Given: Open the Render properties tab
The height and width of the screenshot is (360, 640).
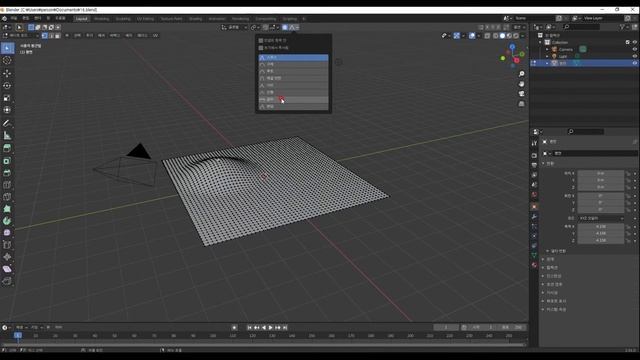Looking at the screenshot, I should (534, 155).
